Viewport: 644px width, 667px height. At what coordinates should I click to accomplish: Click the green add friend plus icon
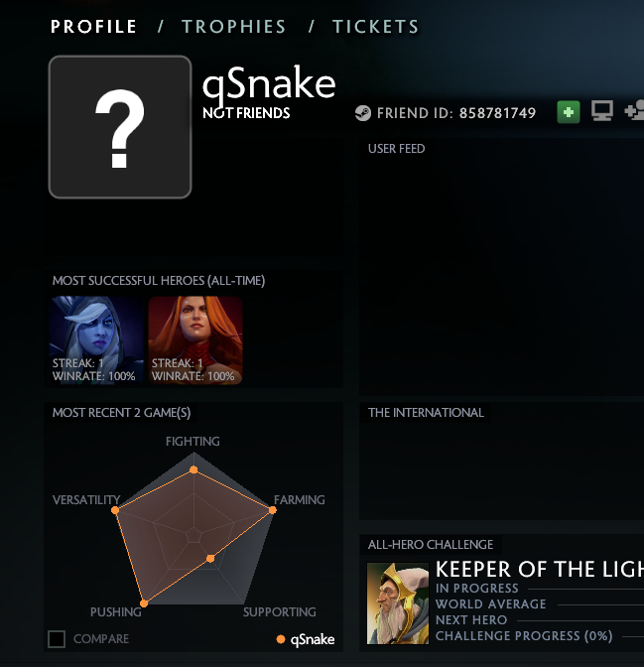tap(569, 112)
